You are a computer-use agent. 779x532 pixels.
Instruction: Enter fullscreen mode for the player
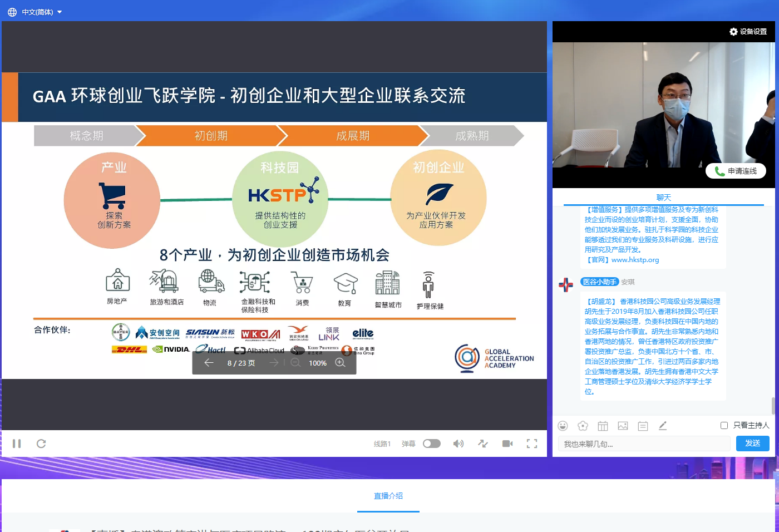(x=532, y=444)
